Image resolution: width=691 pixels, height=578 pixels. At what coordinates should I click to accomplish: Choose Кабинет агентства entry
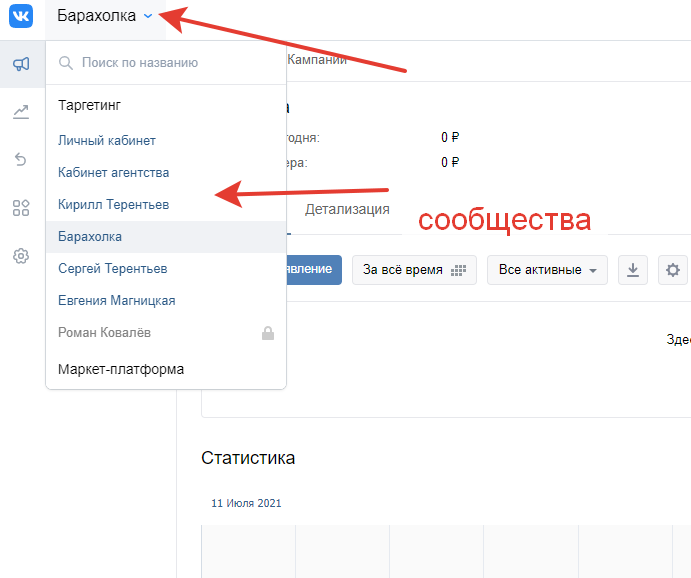click(x=166, y=173)
